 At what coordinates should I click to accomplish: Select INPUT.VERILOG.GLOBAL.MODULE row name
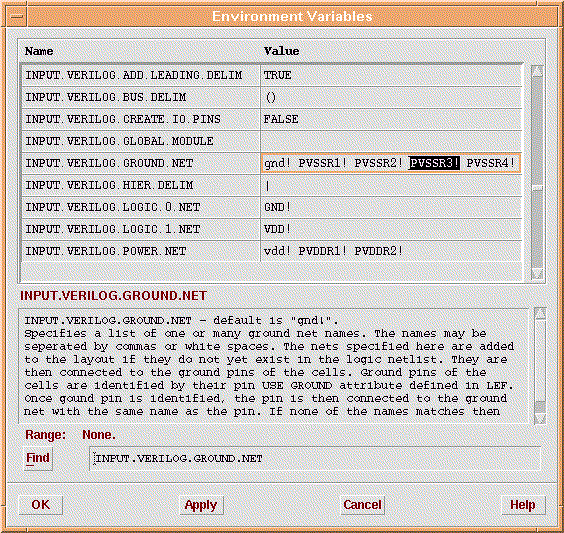[x=119, y=141]
